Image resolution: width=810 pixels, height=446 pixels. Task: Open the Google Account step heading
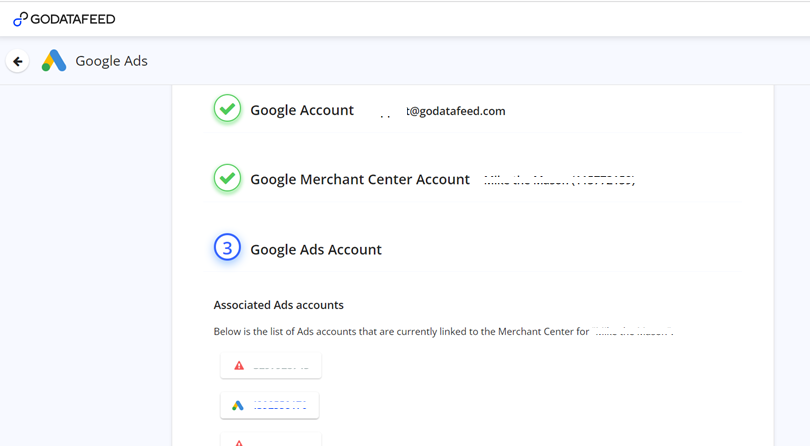302,110
